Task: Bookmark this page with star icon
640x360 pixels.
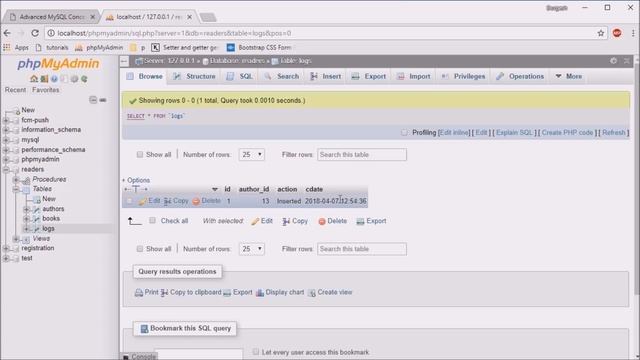Action: pos(601,33)
